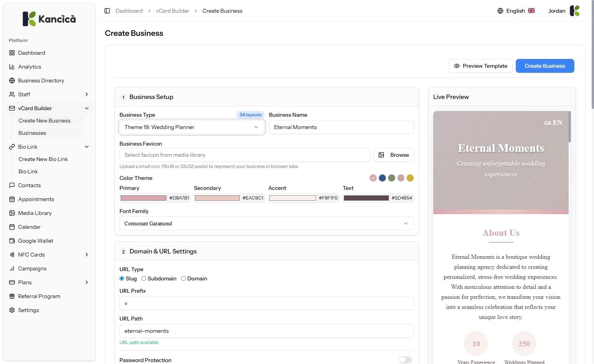The image size is (594, 364).
Task: Click the image icon on Browse button
Action: click(x=381, y=155)
